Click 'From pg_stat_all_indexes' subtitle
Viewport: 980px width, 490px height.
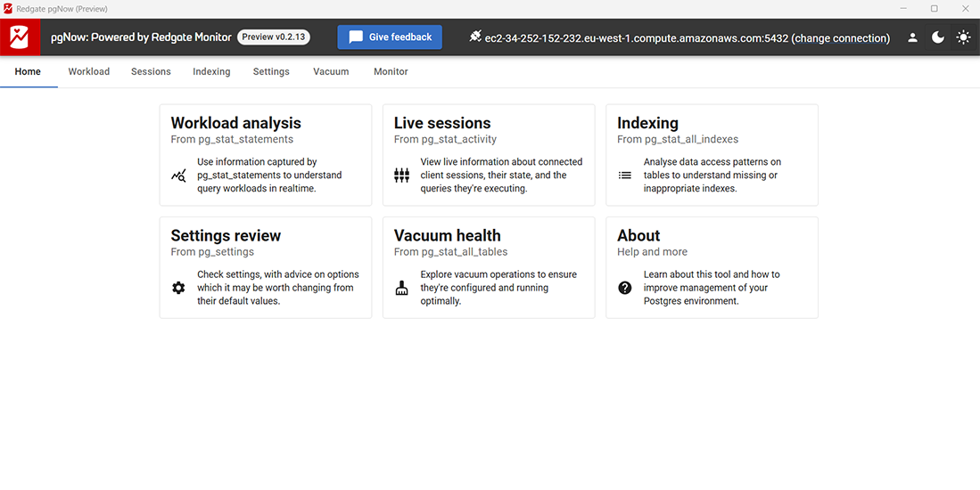coord(678,139)
